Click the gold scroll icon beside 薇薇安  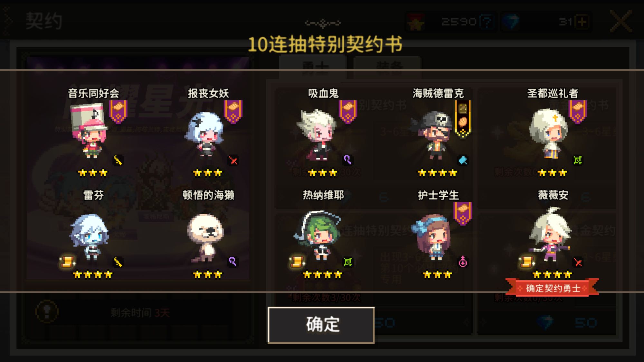[526, 262]
